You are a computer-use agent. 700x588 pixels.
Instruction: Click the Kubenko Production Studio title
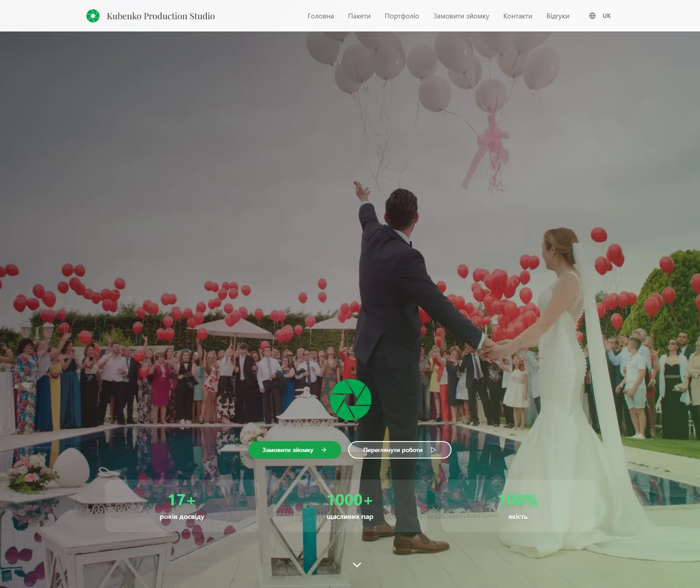coord(161,16)
